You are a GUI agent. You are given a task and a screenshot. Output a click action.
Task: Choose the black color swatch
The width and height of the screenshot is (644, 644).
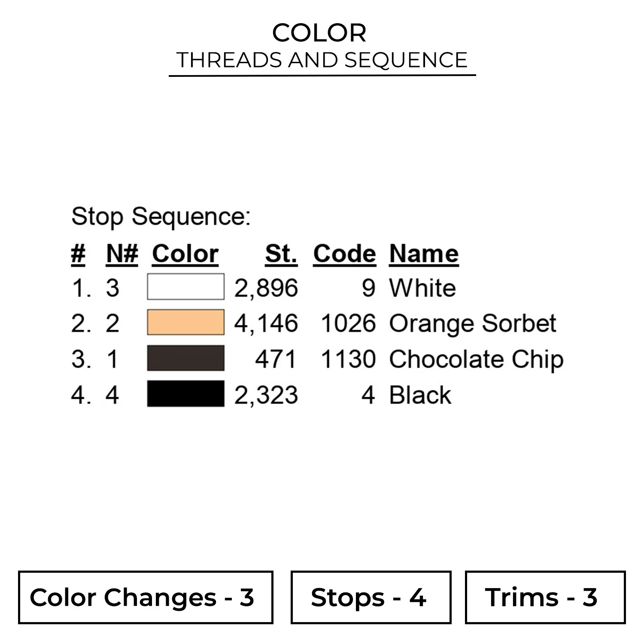pos(185,394)
